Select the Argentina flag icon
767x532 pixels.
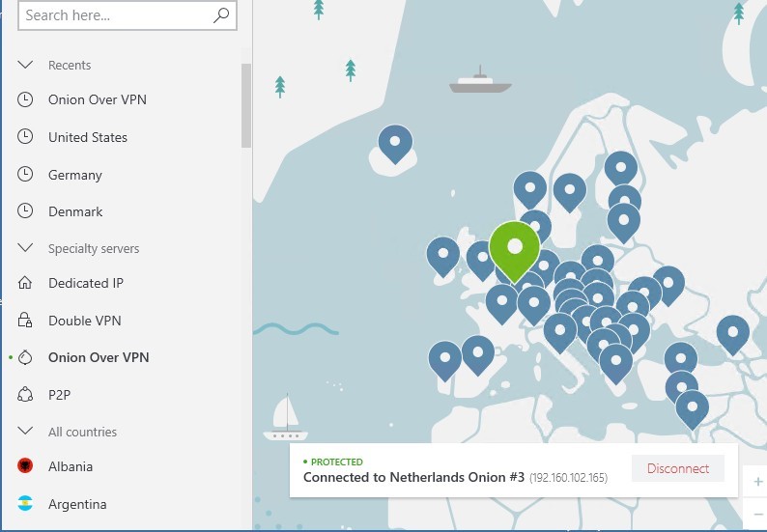[x=26, y=504]
